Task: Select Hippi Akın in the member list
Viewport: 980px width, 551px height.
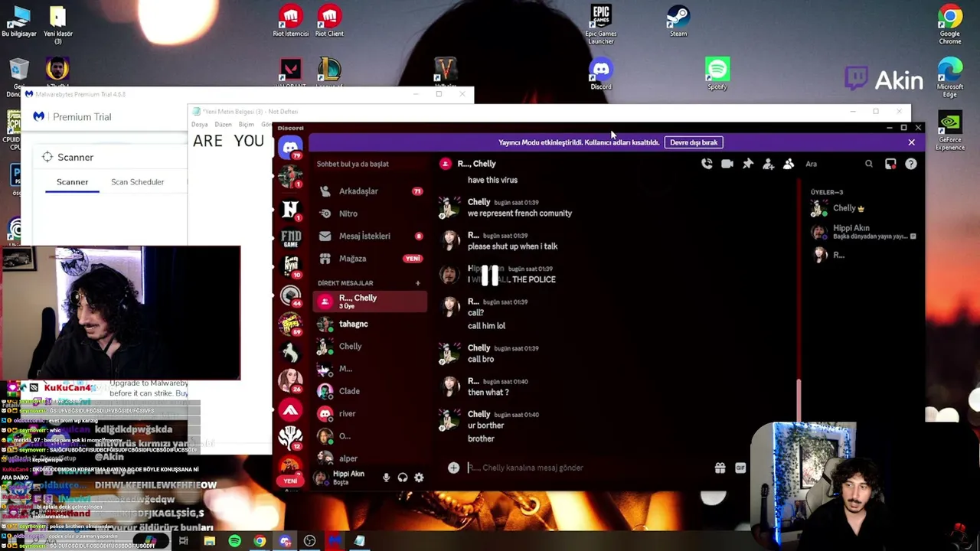Action: tap(864, 232)
